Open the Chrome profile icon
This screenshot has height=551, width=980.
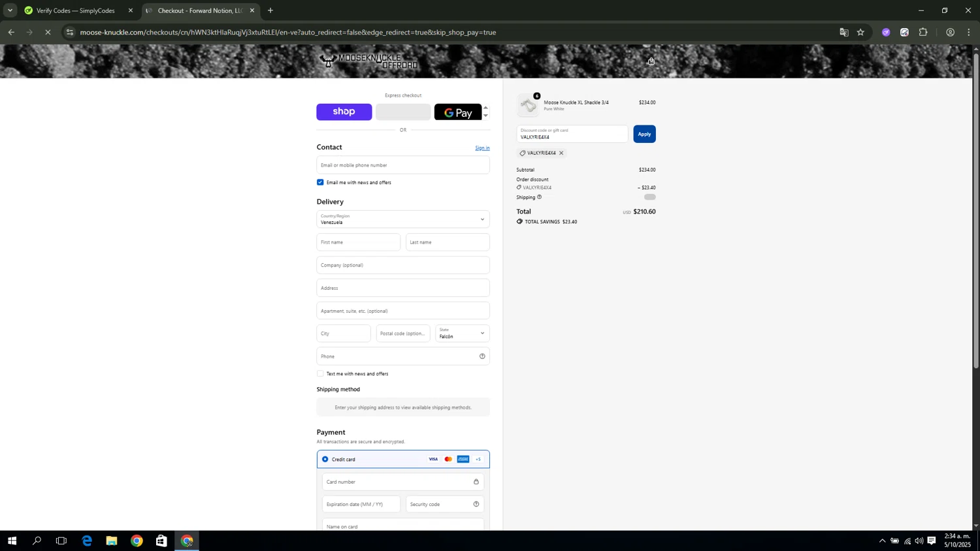[951, 32]
